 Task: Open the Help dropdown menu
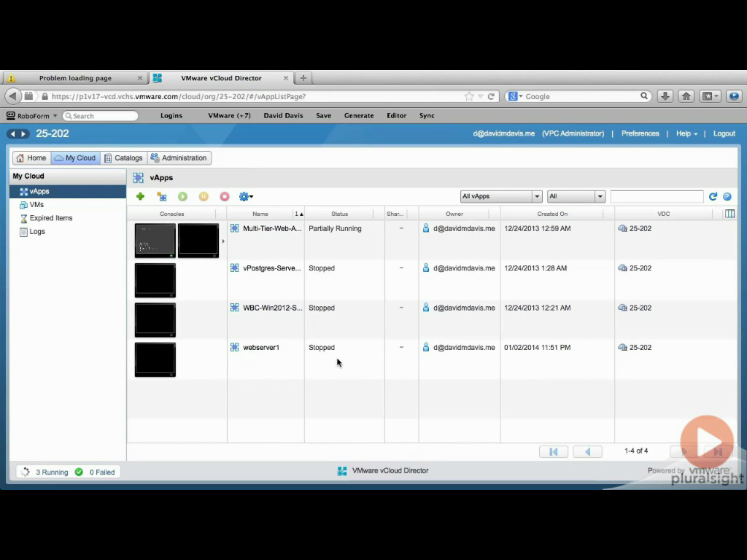point(686,133)
